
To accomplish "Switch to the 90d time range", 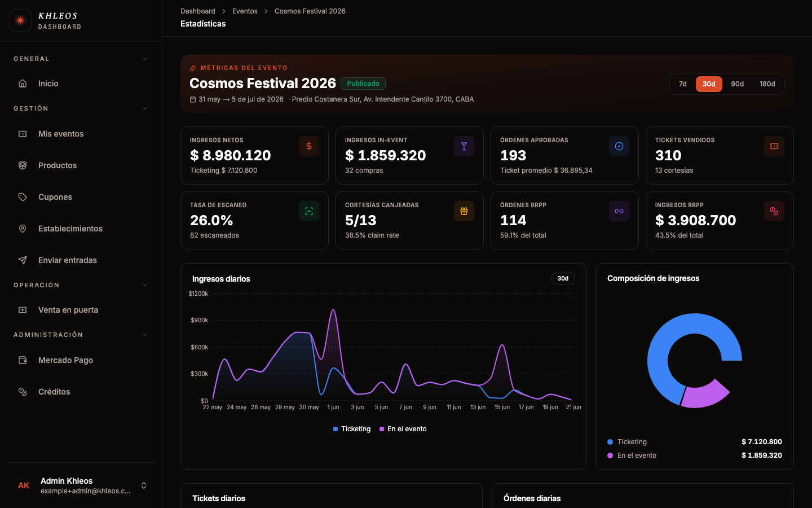I will click(738, 84).
